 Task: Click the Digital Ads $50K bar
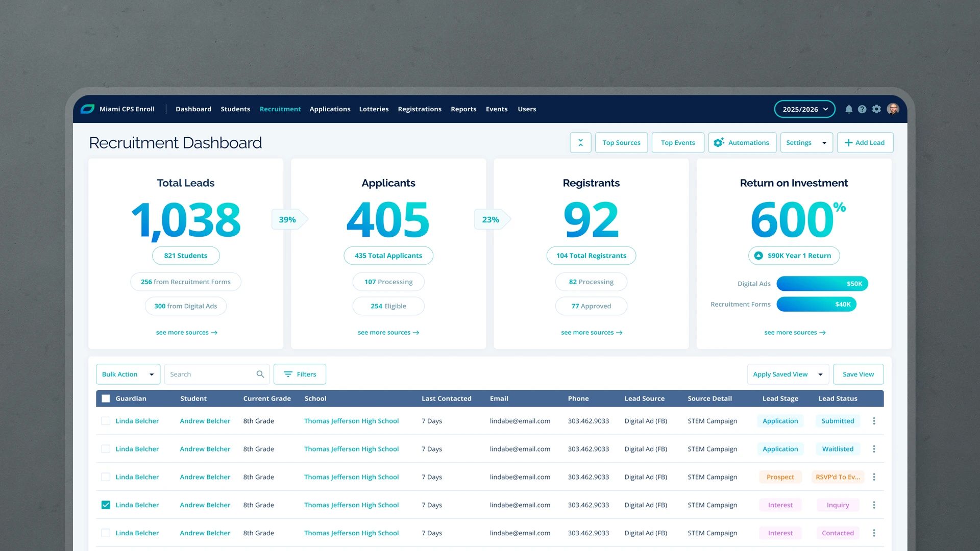(822, 284)
